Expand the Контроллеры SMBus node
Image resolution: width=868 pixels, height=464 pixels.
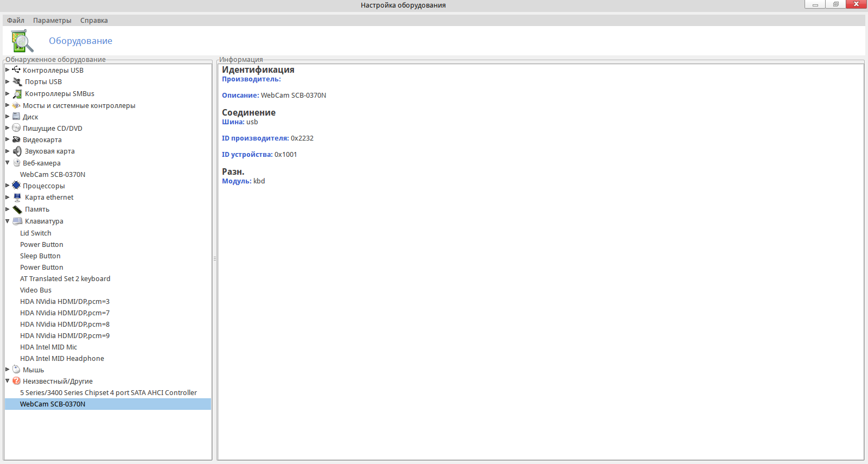(8, 93)
